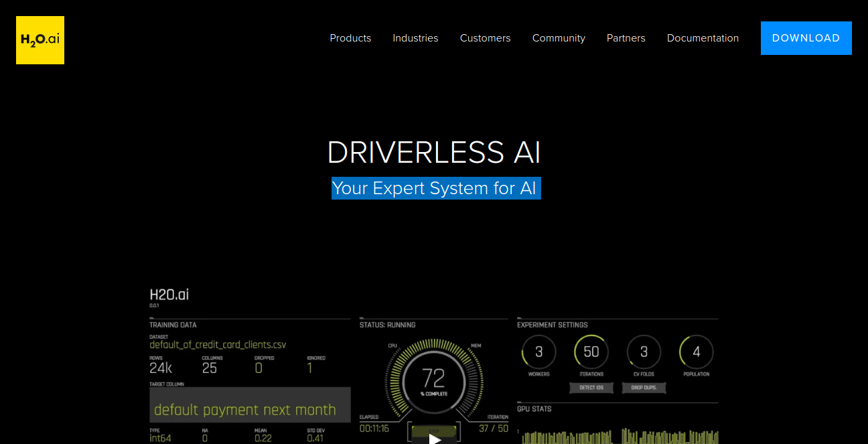Click the DRIVERLESS AI heading
This screenshot has height=444, width=868.
[434, 153]
